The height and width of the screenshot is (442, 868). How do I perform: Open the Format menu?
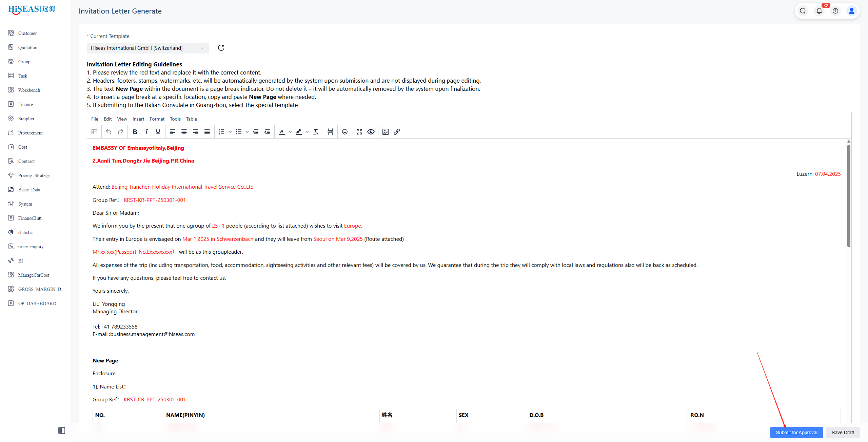pos(157,119)
